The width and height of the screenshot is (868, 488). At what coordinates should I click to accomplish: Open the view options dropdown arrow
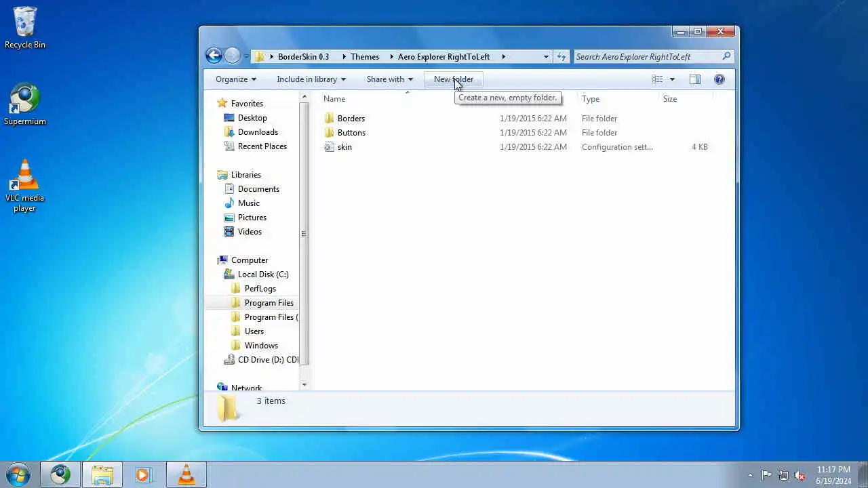pyautogui.click(x=672, y=79)
